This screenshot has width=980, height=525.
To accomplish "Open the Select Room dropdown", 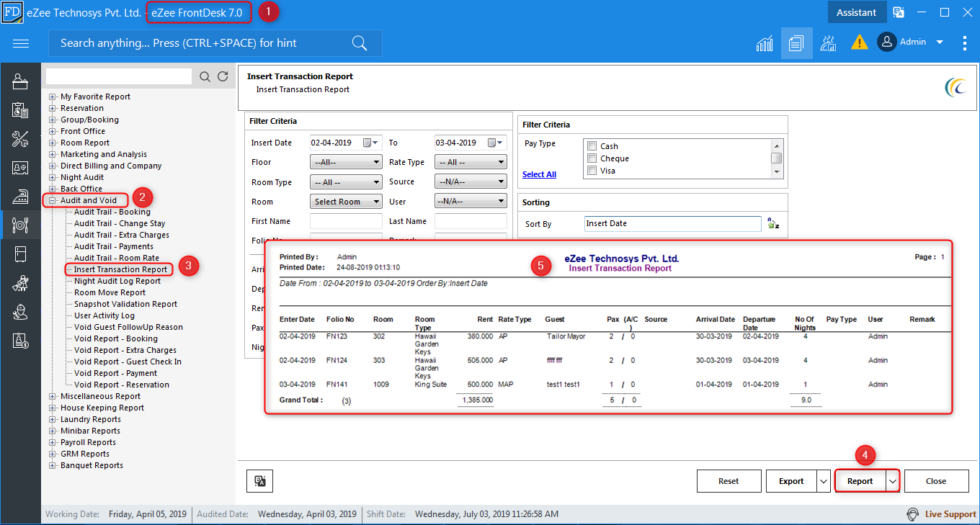I will click(x=346, y=202).
